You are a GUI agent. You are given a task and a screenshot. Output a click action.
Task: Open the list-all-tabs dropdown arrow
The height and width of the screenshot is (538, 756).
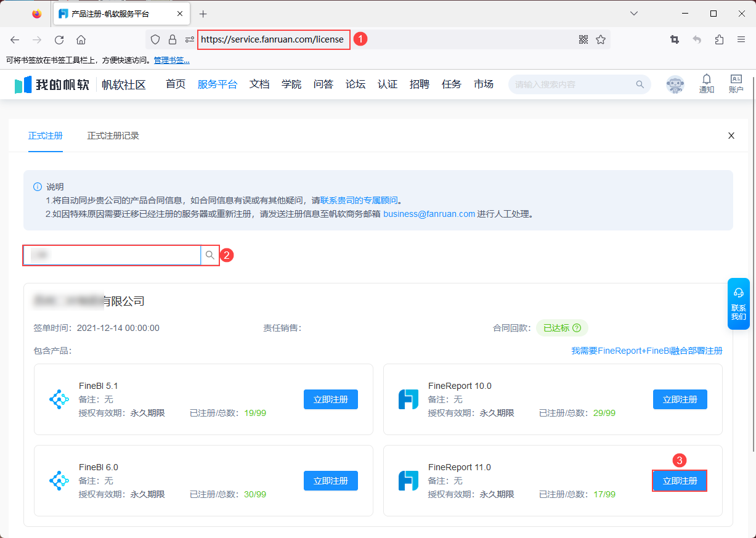pyautogui.click(x=634, y=14)
